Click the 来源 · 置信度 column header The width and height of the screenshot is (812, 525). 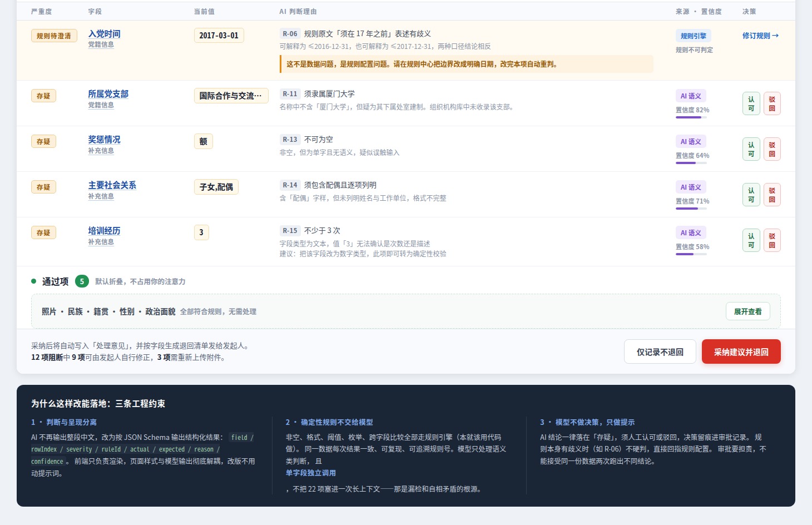[x=699, y=12]
